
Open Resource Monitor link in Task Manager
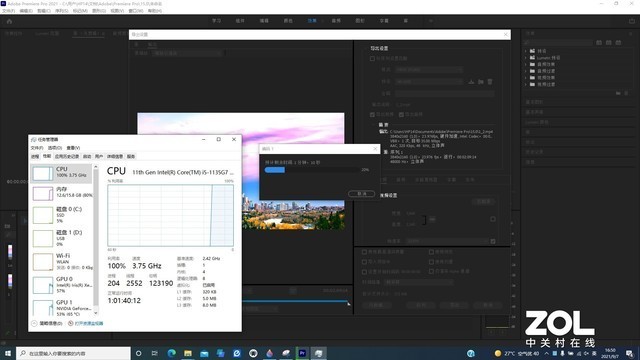(89, 323)
